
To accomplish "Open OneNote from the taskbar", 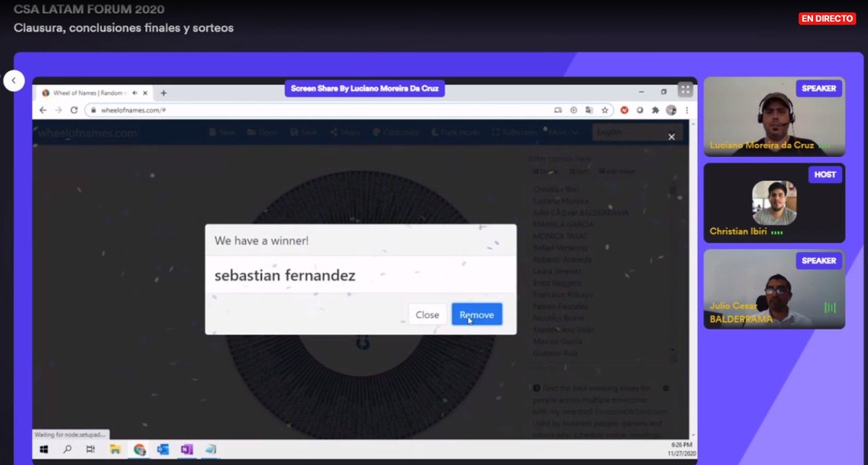I will point(187,449).
